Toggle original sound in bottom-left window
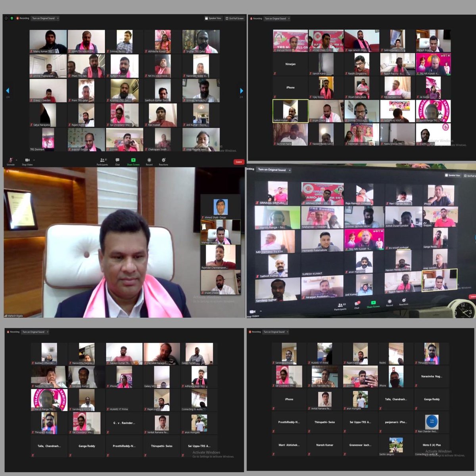Screen dimensions: 476x476 click(x=33, y=332)
